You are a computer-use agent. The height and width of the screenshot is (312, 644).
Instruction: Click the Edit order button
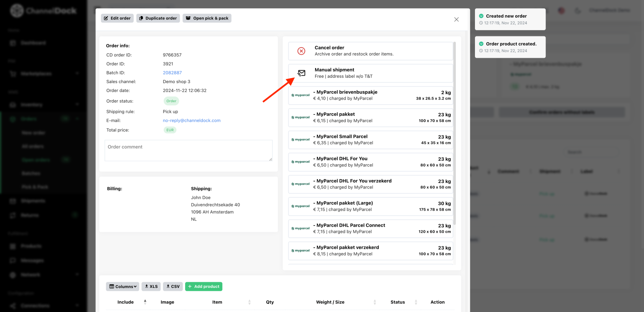click(x=117, y=18)
